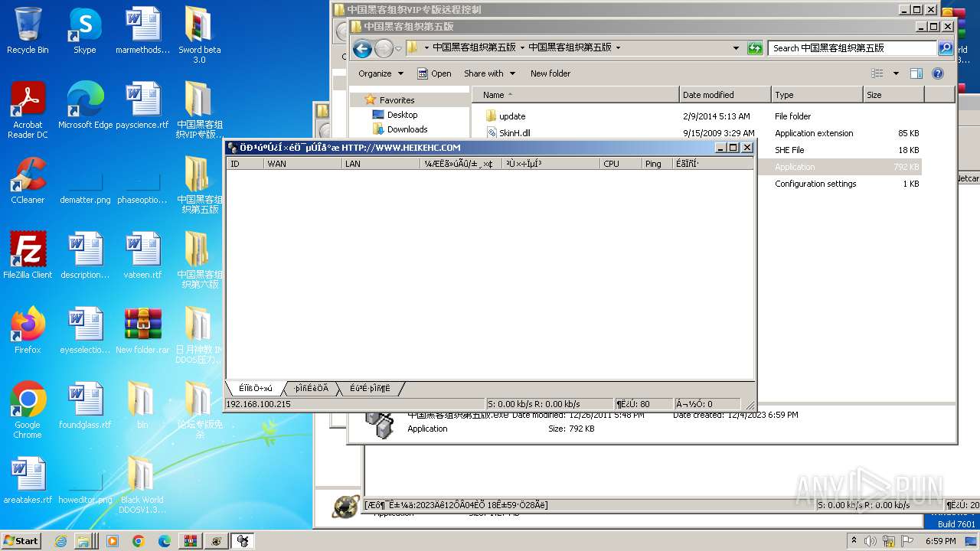Image resolution: width=980 pixels, height=551 pixels.
Task: Click the green Refresh button in address bar
Action: pos(755,47)
